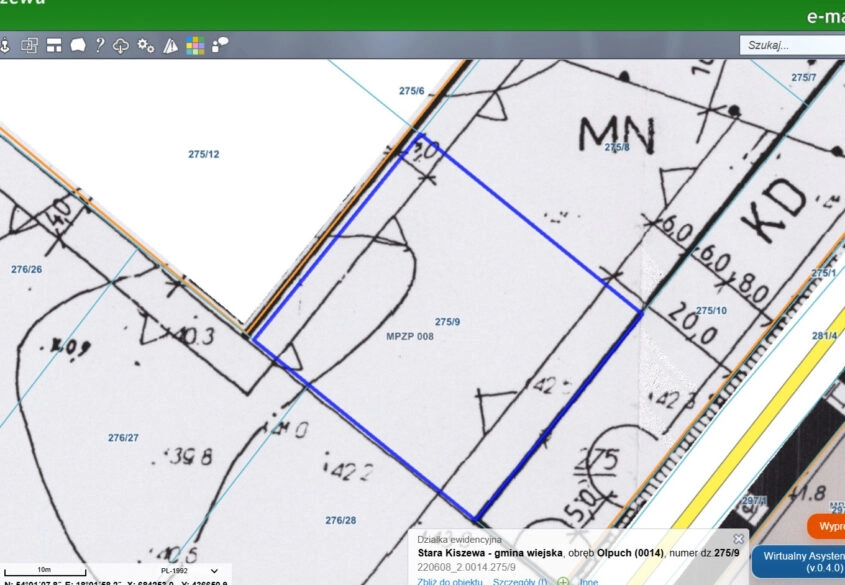The width and height of the screenshot is (845, 585).
Task: Click parcel label 275/8 on map
Action: tap(617, 147)
